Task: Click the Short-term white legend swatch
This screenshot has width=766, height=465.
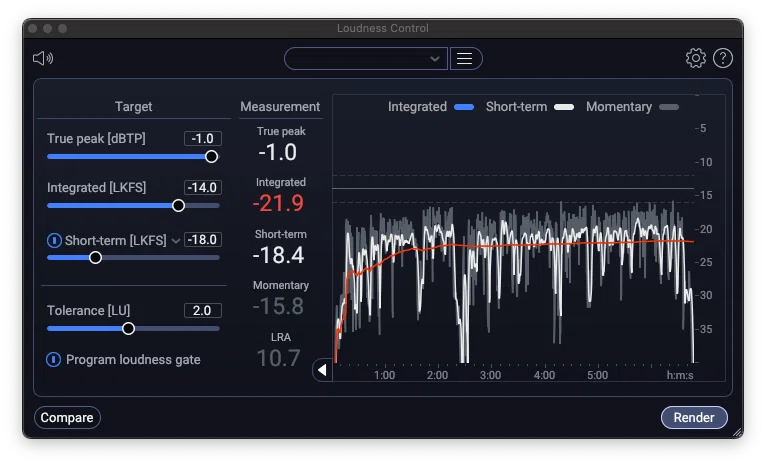Action: pyautogui.click(x=564, y=107)
